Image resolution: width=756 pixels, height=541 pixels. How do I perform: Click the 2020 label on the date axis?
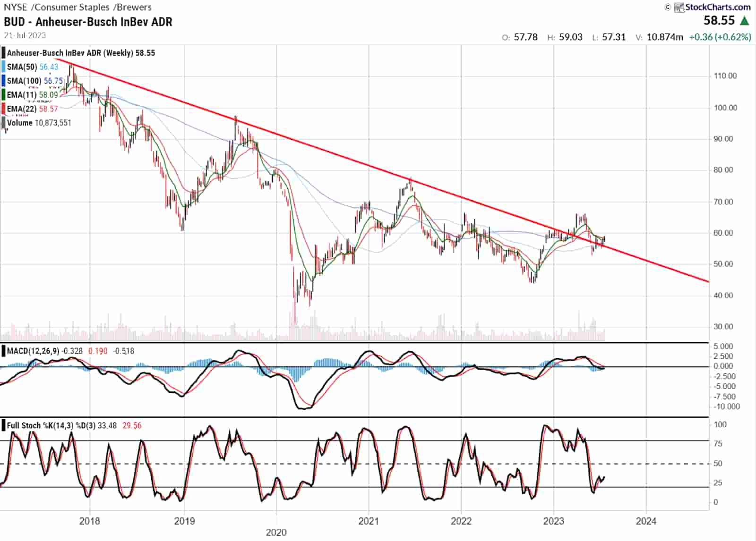276,532
